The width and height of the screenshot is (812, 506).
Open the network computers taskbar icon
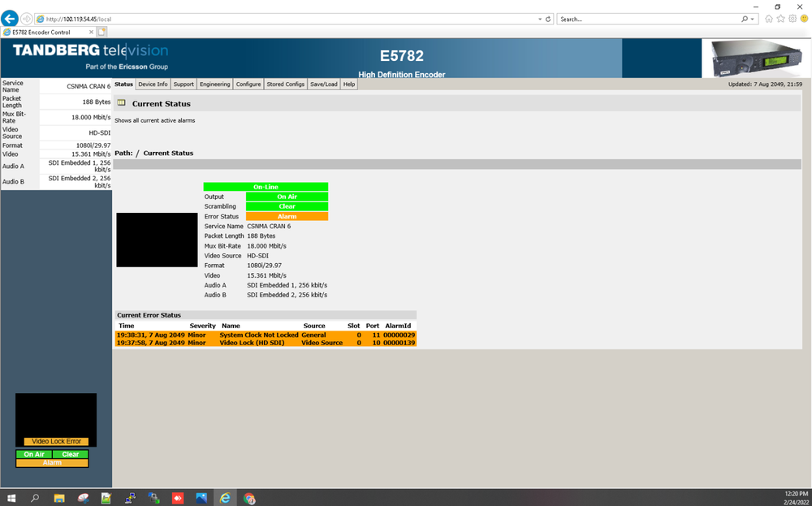tap(153, 498)
